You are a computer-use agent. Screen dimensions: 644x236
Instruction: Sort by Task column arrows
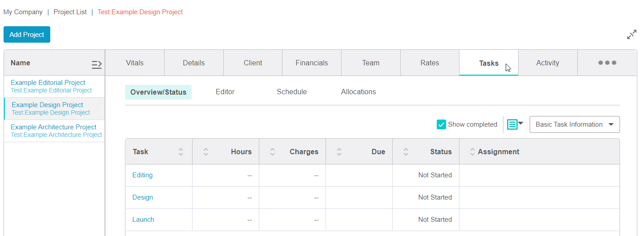[181, 152]
